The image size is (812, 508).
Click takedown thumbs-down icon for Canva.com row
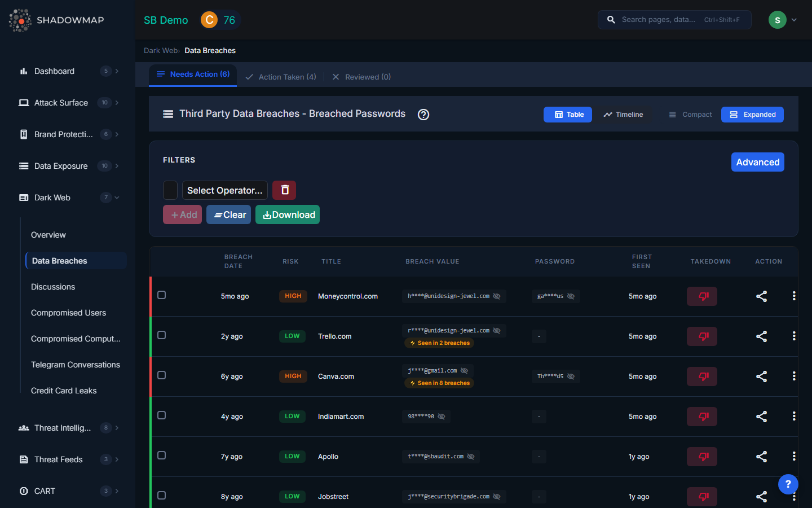[701, 376]
